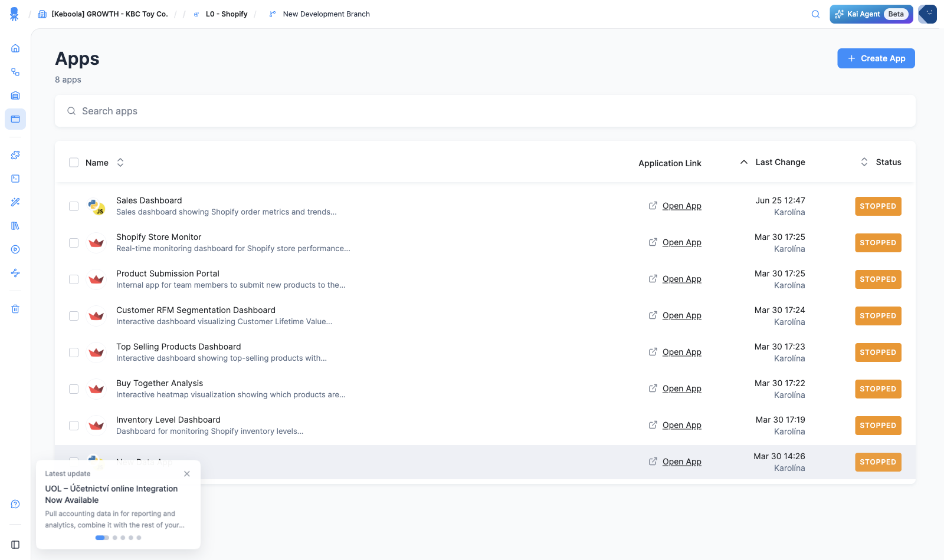Click the Application Link column header

[670, 163]
